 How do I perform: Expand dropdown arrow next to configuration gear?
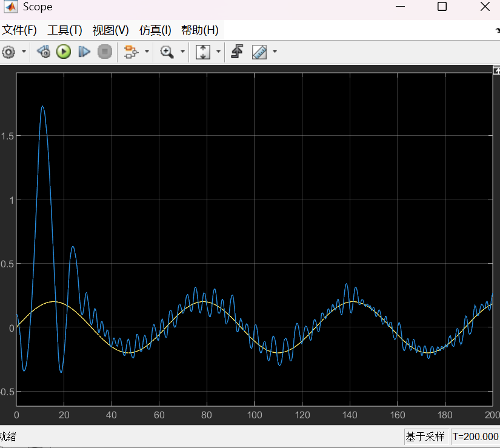[24, 52]
